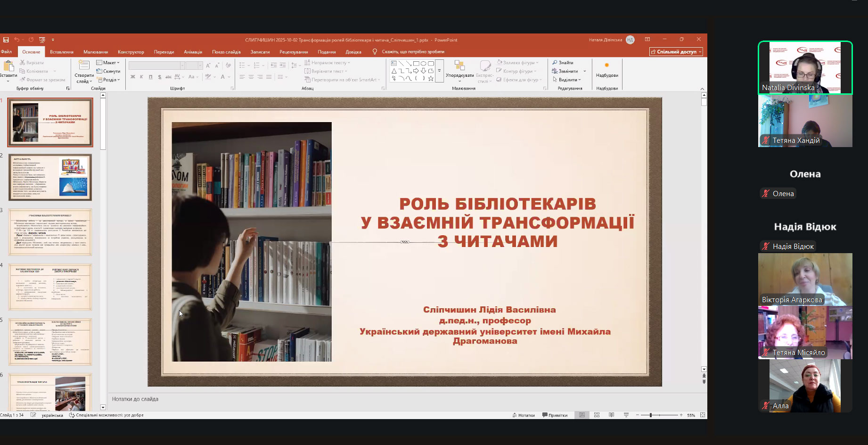868x445 pixels.
Task: Start slideshow from beginning via quick access icon
Action: 42,40
